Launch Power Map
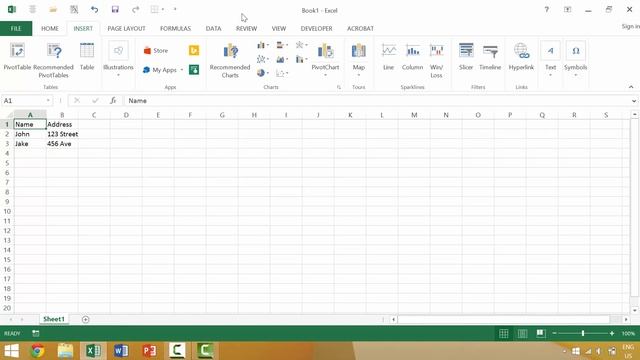This screenshot has width=640, height=360. [x=358, y=57]
